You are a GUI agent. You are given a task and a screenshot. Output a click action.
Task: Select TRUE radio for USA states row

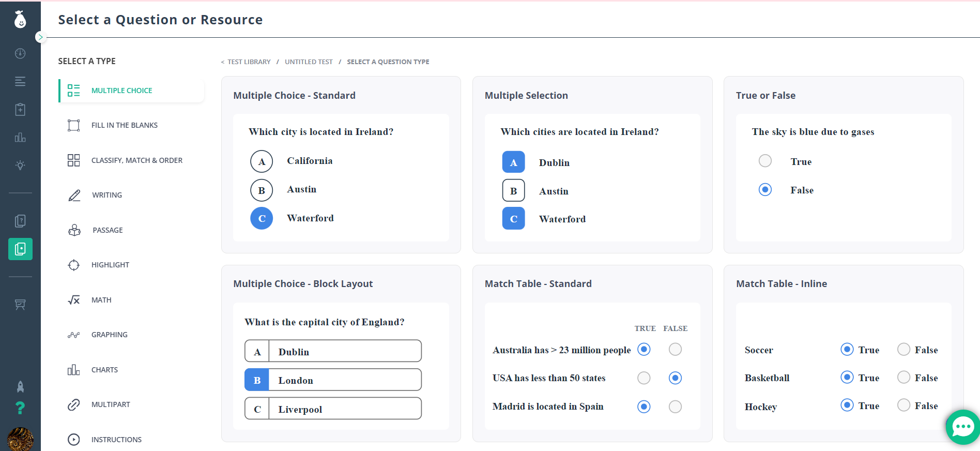point(644,378)
